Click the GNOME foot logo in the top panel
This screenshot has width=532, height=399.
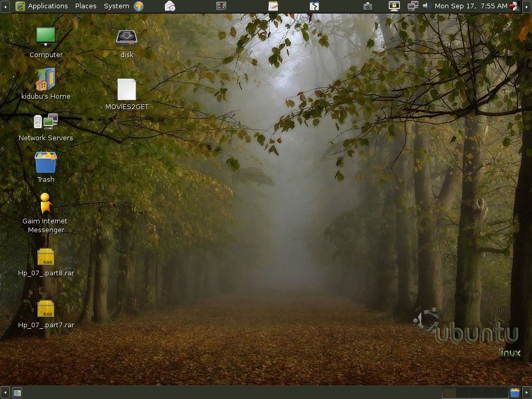click(20, 6)
